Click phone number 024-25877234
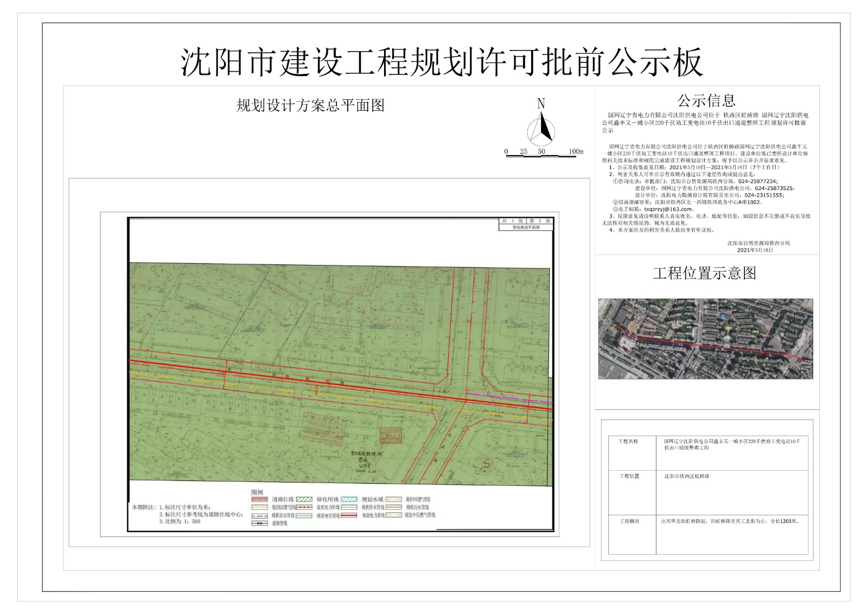The height and width of the screenshot is (614, 868). pyautogui.click(x=758, y=181)
